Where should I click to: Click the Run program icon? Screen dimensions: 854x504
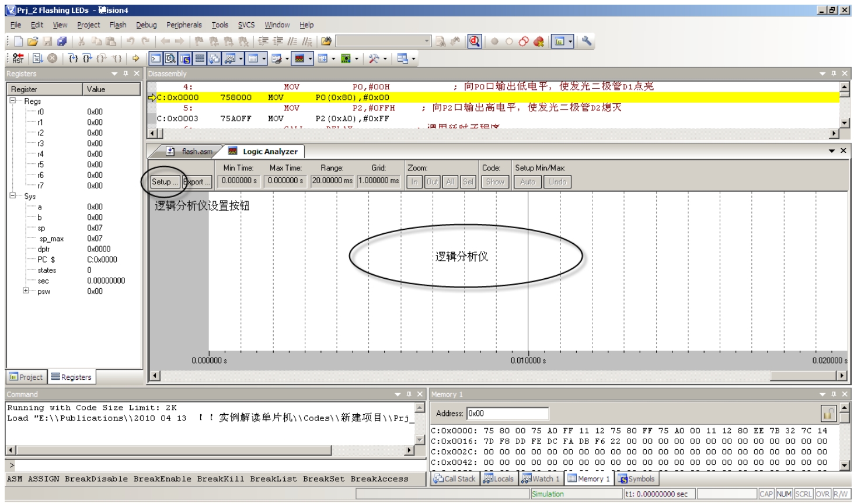37,58
